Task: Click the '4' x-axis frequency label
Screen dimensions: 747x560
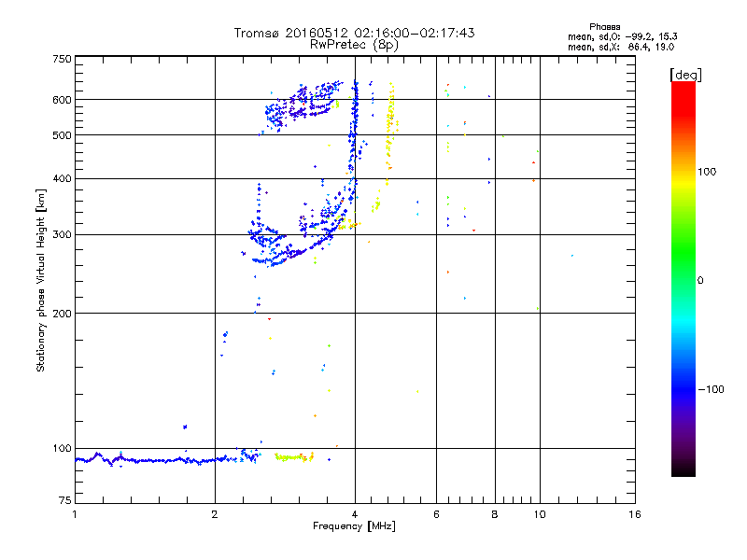Action: 355,514
